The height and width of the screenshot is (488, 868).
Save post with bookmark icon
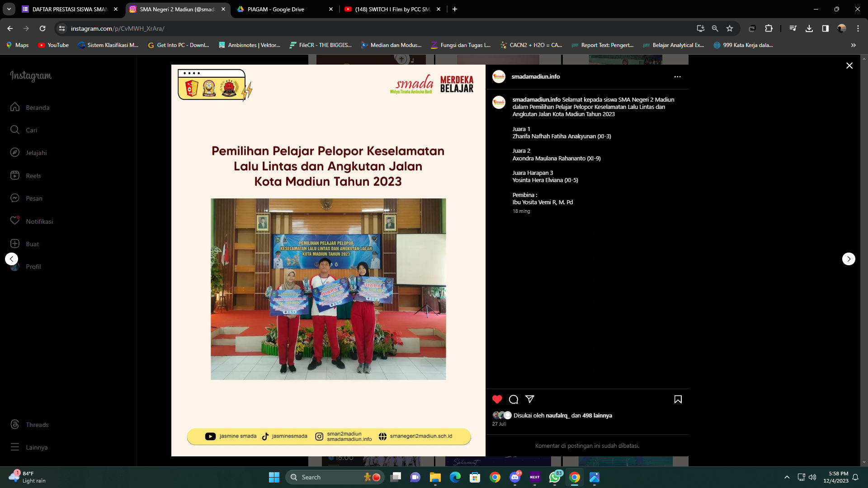678,399
